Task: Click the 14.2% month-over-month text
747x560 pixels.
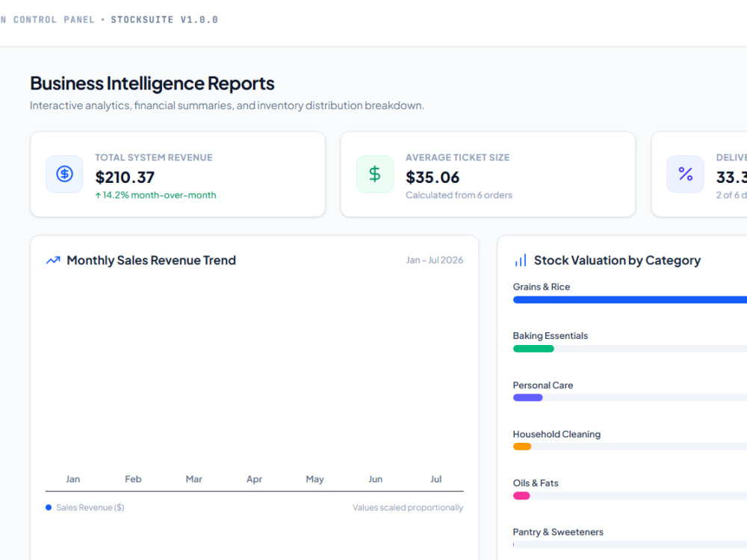Action: [x=160, y=195]
